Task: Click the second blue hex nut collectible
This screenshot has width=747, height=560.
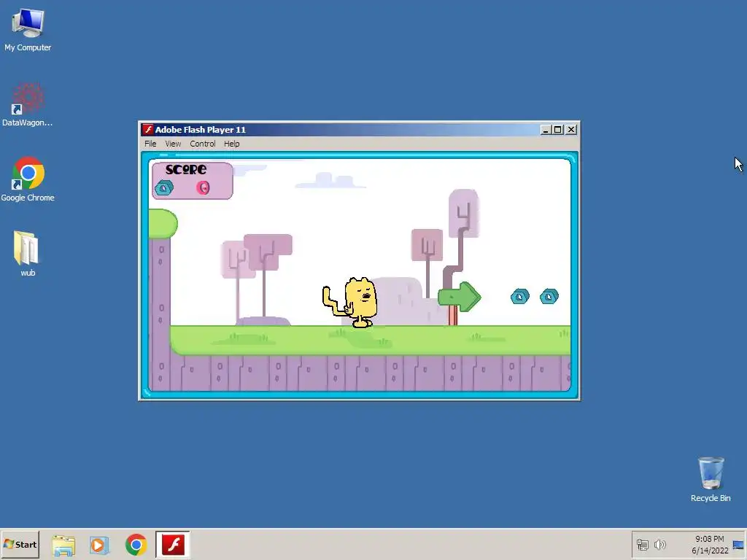Action: click(x=549, y=297)
